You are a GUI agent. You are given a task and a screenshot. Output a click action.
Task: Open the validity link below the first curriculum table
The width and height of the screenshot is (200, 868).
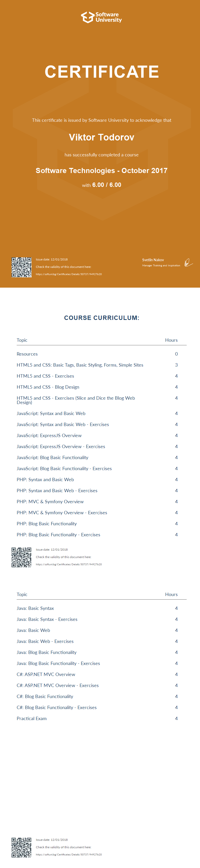[69, 564]
